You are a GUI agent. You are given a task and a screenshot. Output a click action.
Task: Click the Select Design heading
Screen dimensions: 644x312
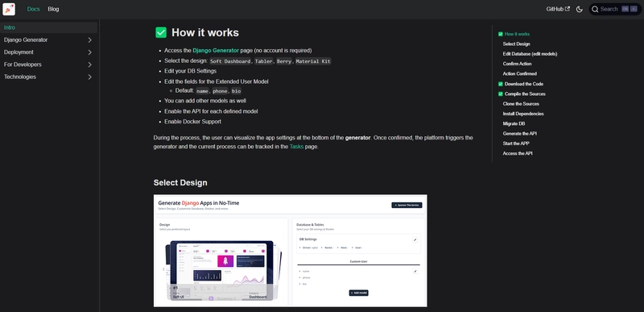pos(180,182)
